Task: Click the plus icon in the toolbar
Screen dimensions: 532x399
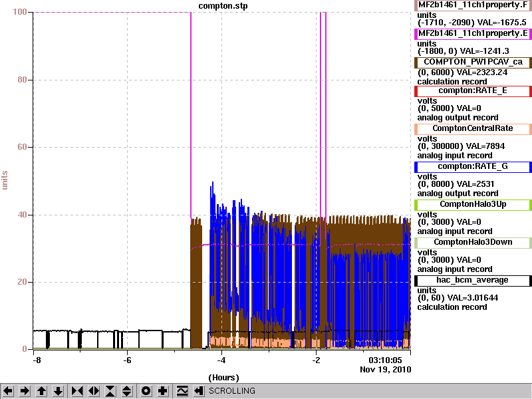Action: (162, 391)
